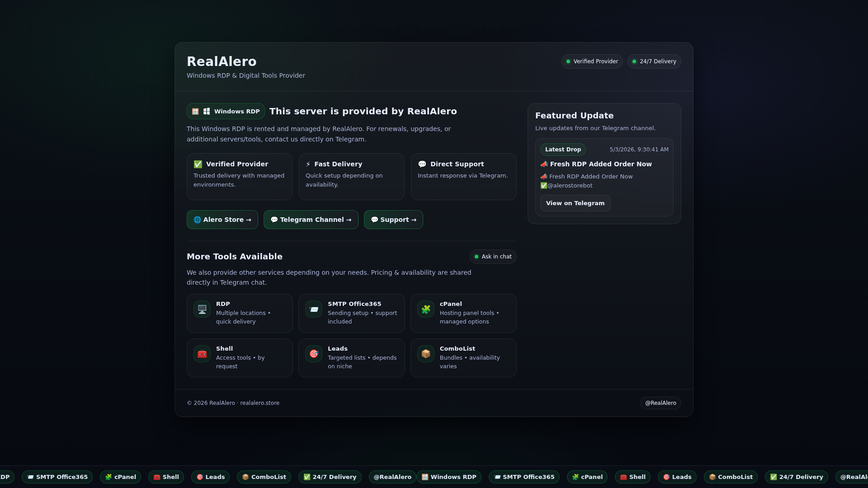This screenshot has height=488, width=868.
Task: Click the Verified Provider header badge
Action: (x=592, y=61)
